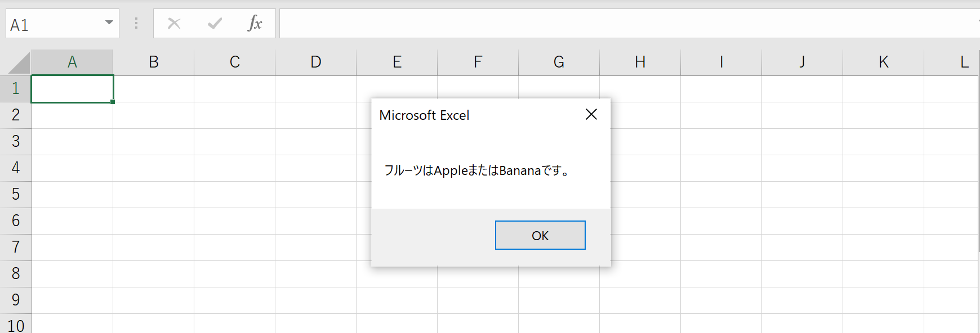This screenshot has height=333, width=980.
Task: Click the formula bar resize dots handle
Action: click(x=136, y=24)
